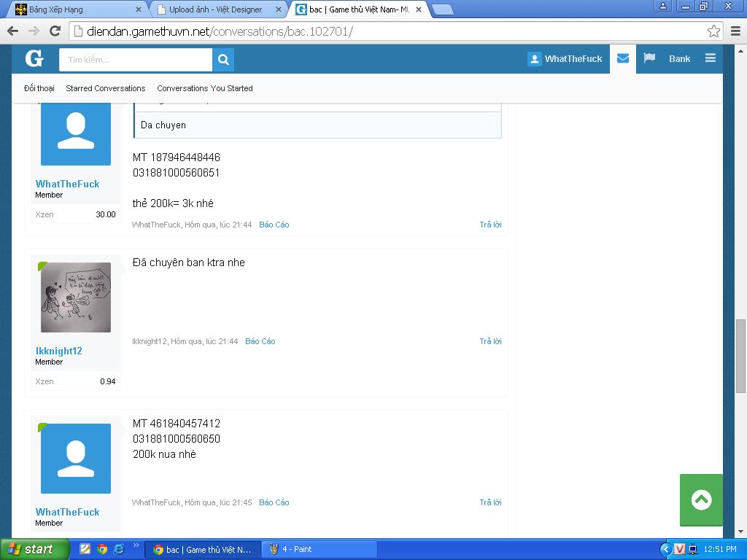
Task: Click the forward navigation arrow
Action: tap(34, 31)
